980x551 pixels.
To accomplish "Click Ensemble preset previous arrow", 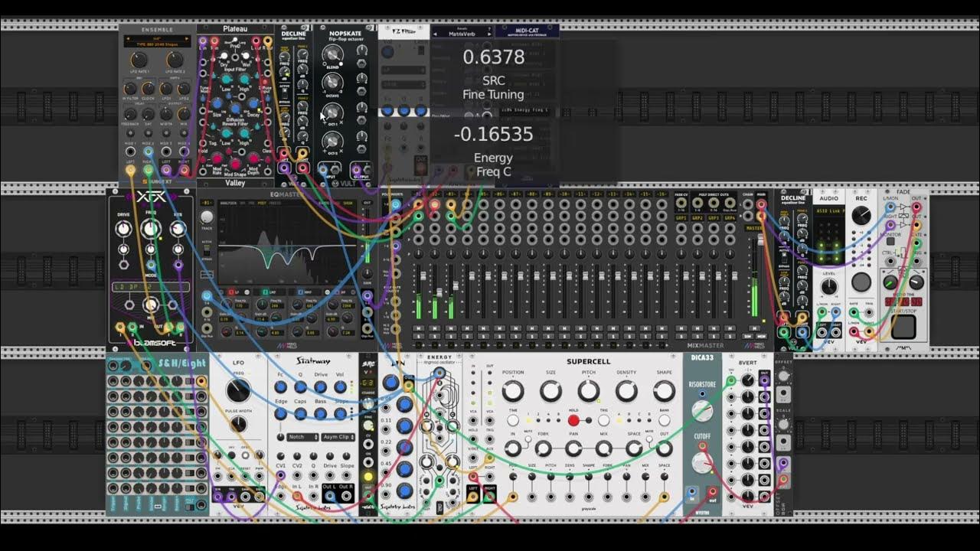I will click(x=128, y=38).
